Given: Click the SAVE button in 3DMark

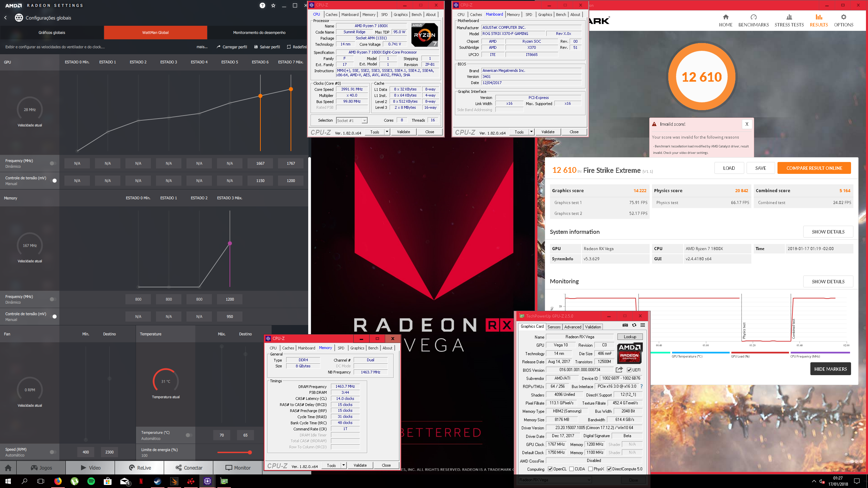Looking at the screenshot, I should (761, 168).
